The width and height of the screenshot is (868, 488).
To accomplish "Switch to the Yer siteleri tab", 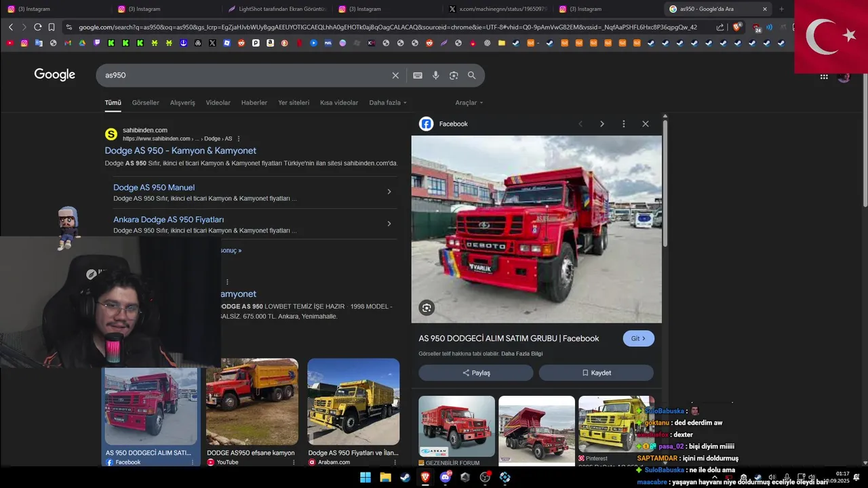I will click(x=294, y=103).
